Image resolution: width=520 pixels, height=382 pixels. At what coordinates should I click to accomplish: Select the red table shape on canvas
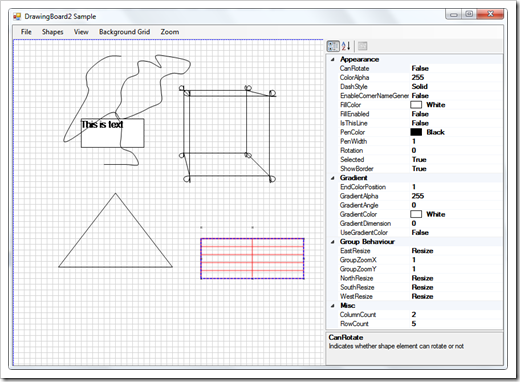[252, 259]
